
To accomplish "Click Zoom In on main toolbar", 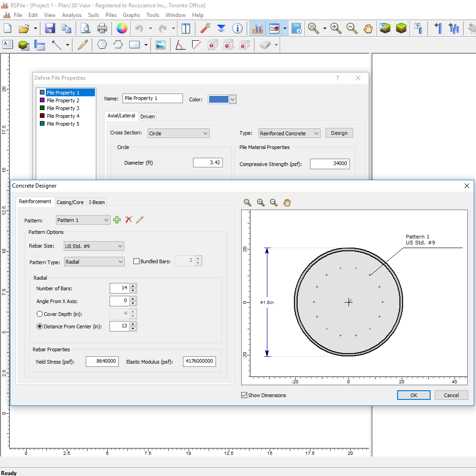I will point(336,28).
